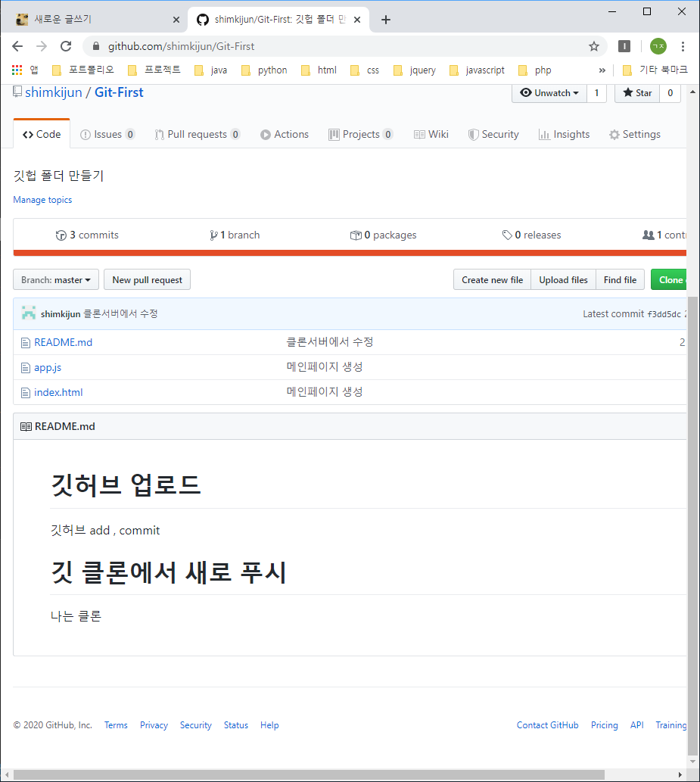Open the javascript bookmark folder

tap(478, 70)
